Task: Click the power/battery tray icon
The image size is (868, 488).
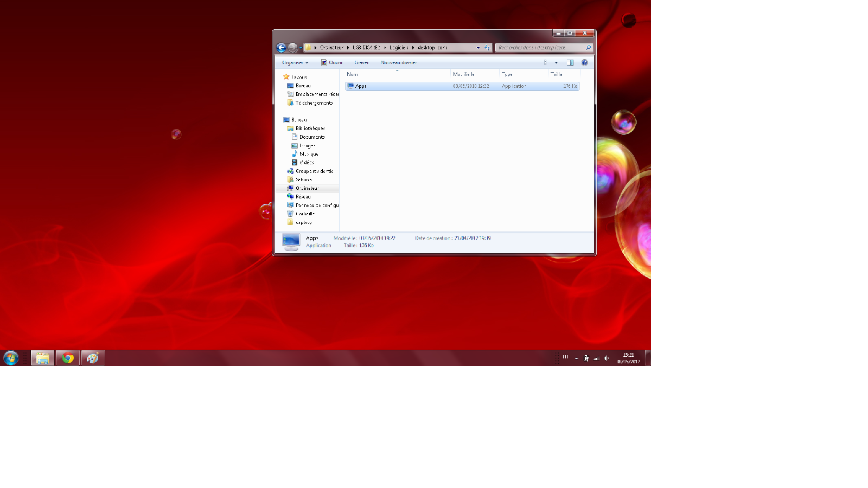Action: pos(586,358)
